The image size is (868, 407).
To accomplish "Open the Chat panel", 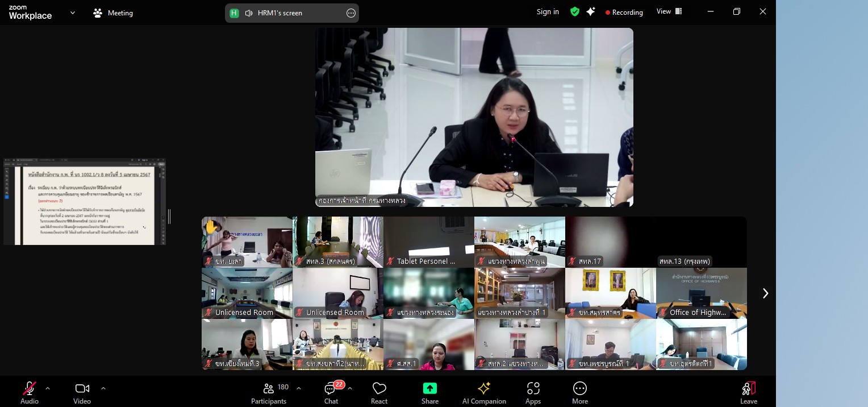I will (331, 392).
